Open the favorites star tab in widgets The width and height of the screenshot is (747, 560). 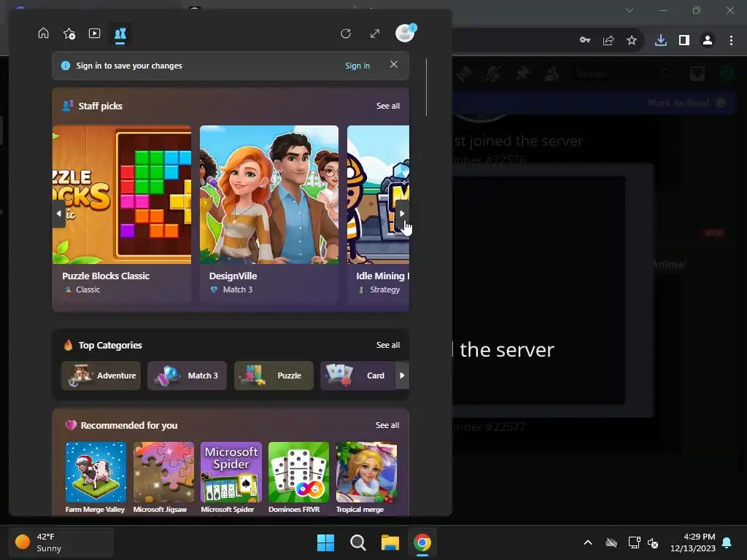69,34
